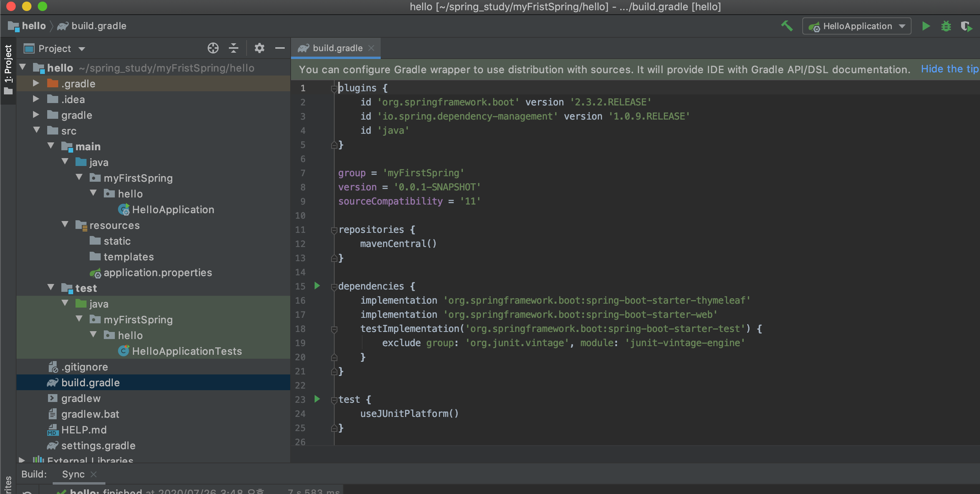Switch to the Sync tab in Build
This screenshot has height=494, width=980.
tap(73, 474)
